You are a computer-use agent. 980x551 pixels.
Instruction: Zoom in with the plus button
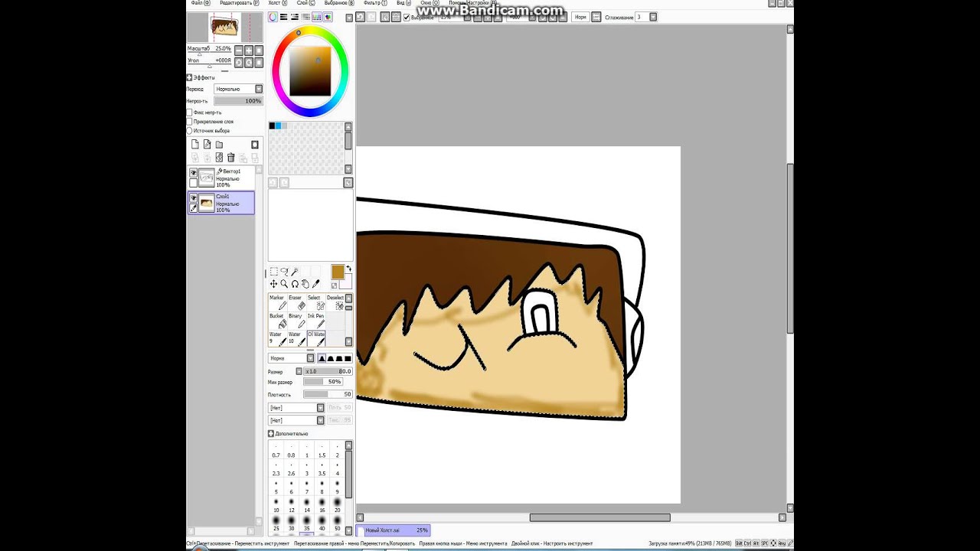(248, 51)
